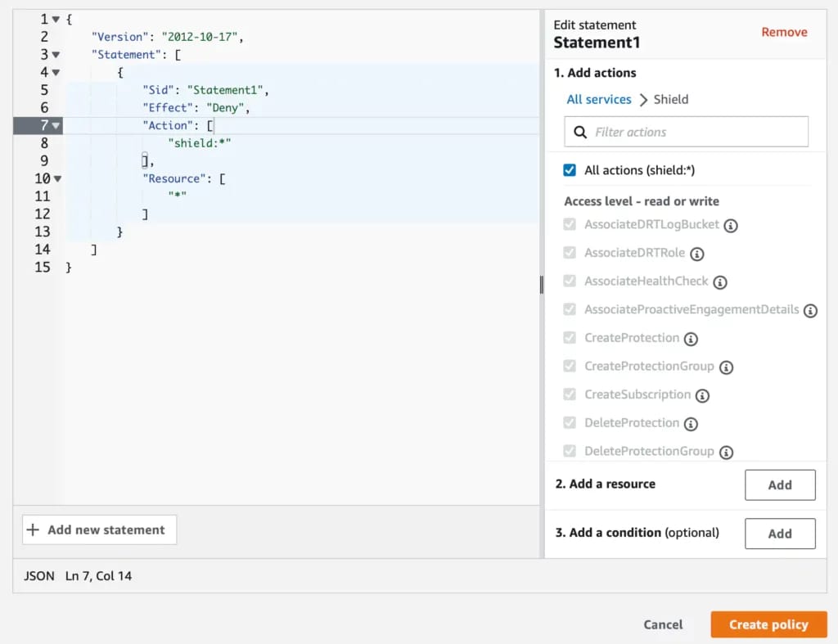838x644 pixels.
Task: Toggle CreateSubscription checkbox
Action: (x=570, y=394)
